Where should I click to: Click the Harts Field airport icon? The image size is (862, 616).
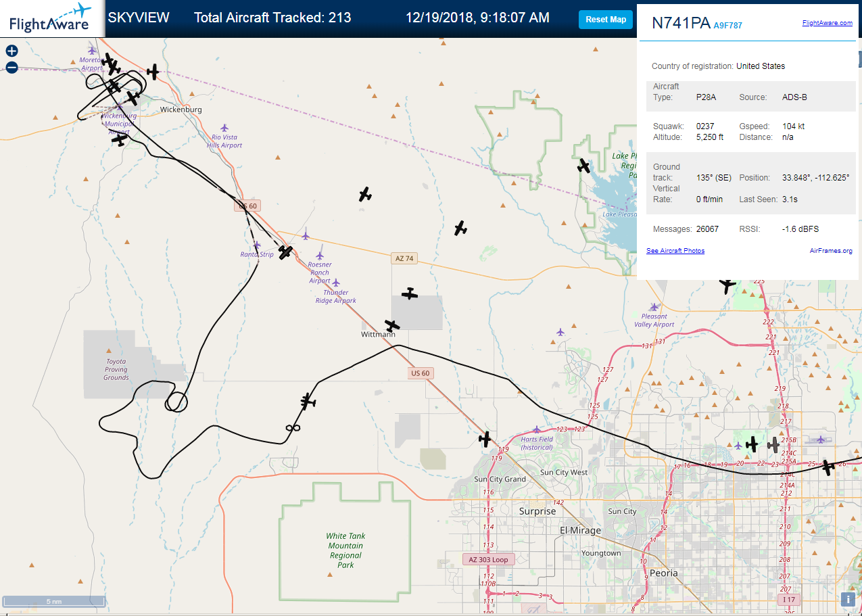point(537,429)
